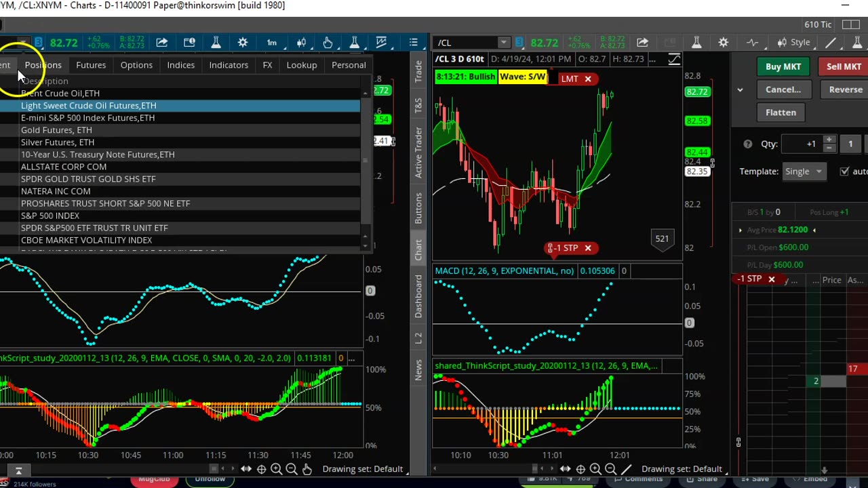Decrease quantity with the minus stepper

click(x=829, y=147)
